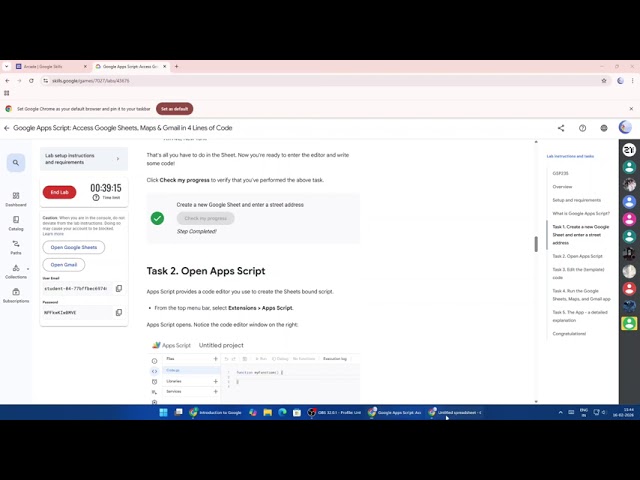Go back using lab title arrow
Viewport: 640px width, 480px height.
coord(7,128)
